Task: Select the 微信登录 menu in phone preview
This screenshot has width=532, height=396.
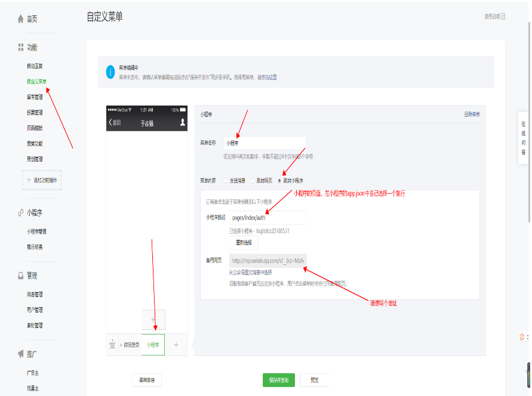Action: 131,345
